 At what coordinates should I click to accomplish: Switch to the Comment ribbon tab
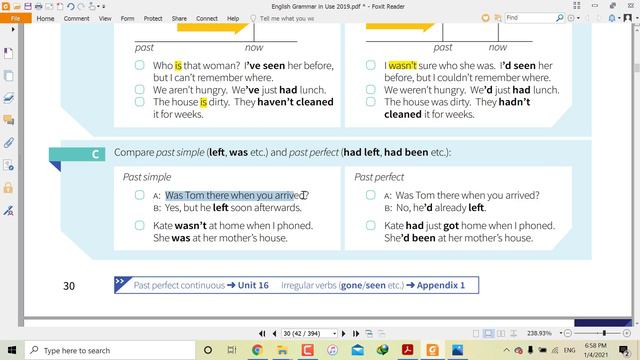click(76, 18)
